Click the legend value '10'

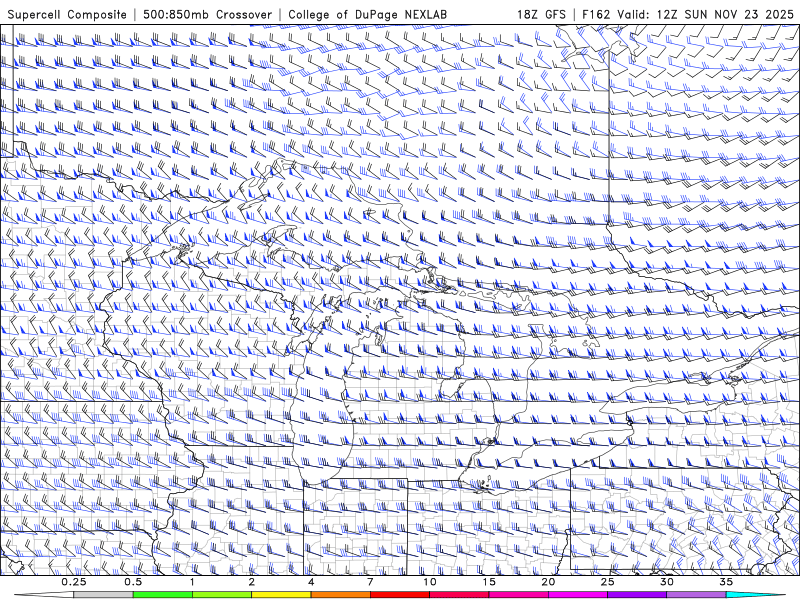[430, 582]
